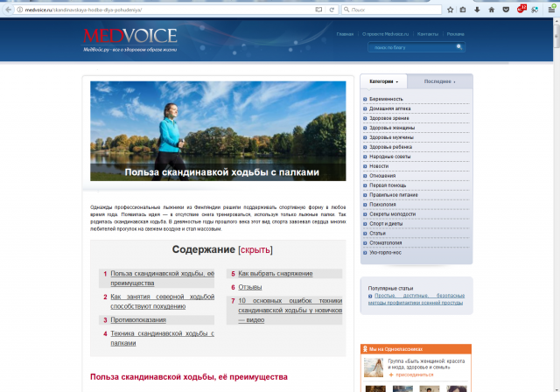This screenshot has width=560, height=392.
Task: Click the Odnoklassniki group avatar thumbnail
Action: pos(374,367)
